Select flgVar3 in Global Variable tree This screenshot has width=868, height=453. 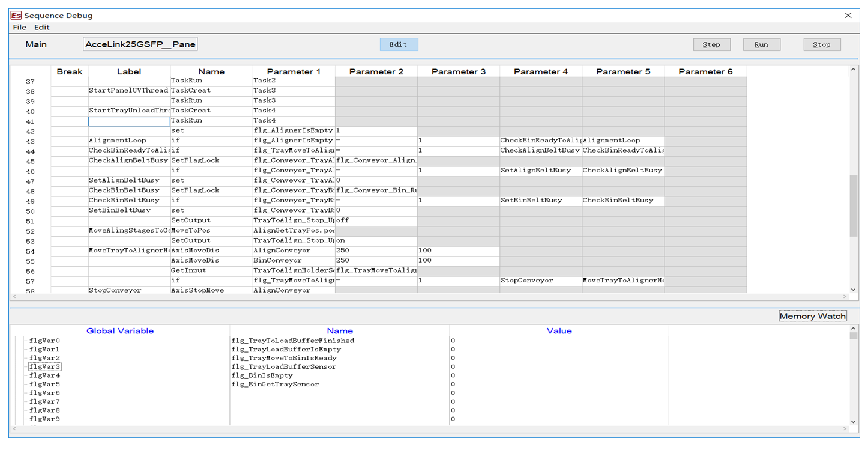[44, 366]
